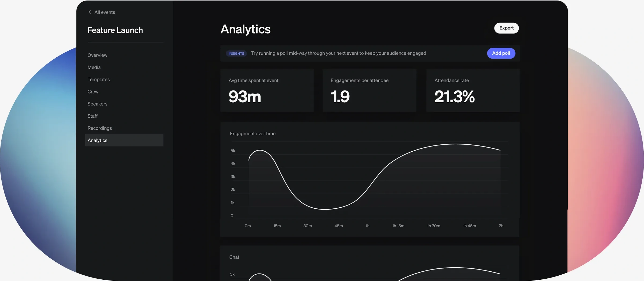Open the Templates page
Viewport: 644px width, 281px height.
coord(98,80)
